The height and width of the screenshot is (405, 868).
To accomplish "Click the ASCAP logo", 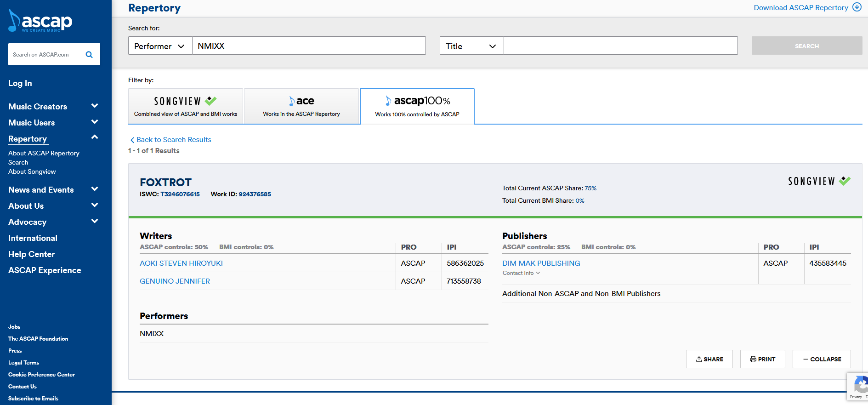I will tap(40, 21).
